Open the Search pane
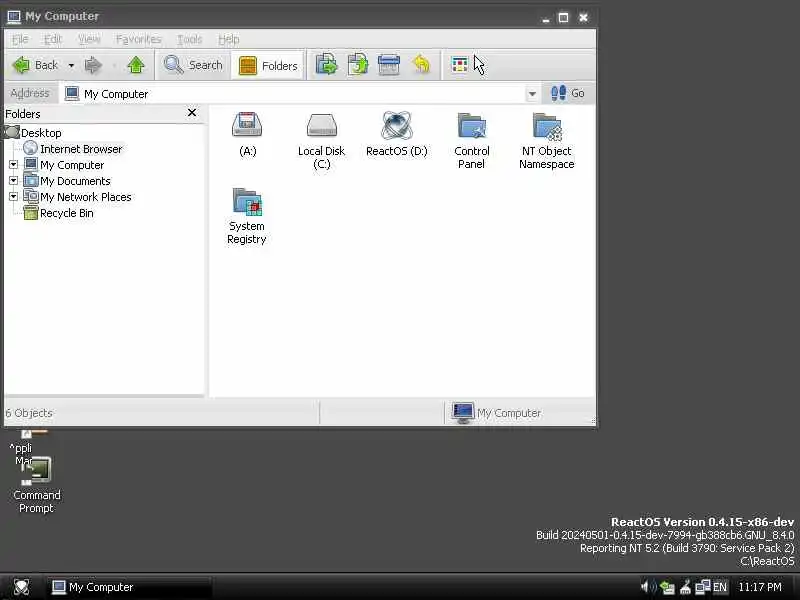This screenshot has height=600, width=800. click(193, 65)
